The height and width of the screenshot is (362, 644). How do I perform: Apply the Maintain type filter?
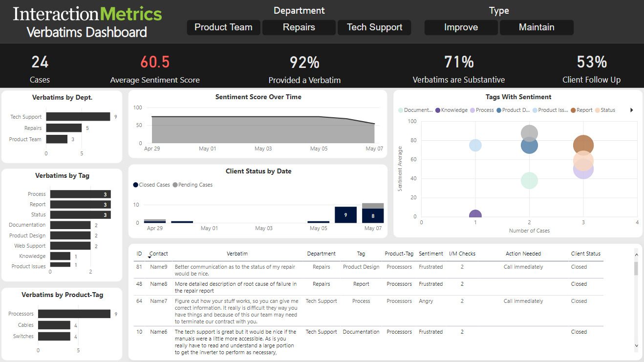point(537,27)
